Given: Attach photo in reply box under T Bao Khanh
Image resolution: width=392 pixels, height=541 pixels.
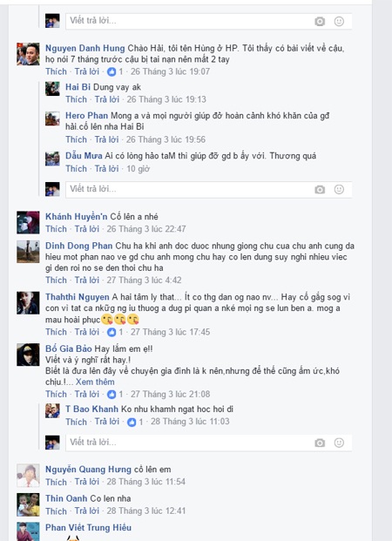Looking at the screenshot, I should [x=320, y=443].
